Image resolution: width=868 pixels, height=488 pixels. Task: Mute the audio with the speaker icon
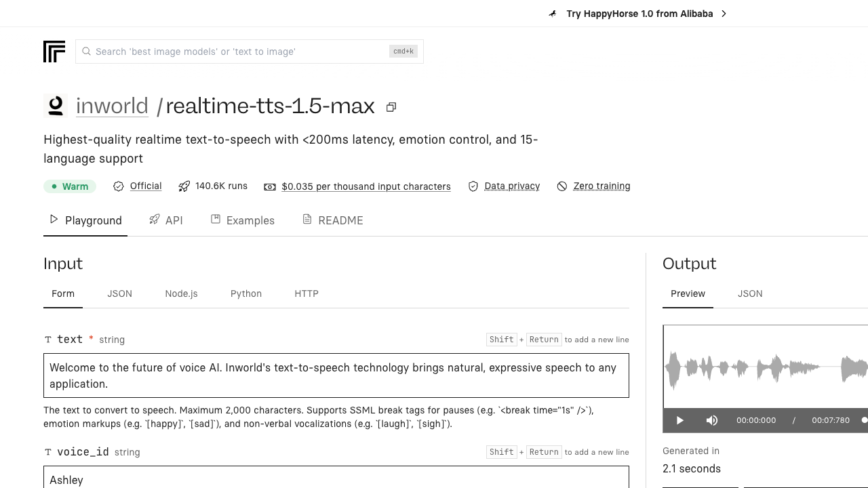pyautogui.click(x=712, y=420)
